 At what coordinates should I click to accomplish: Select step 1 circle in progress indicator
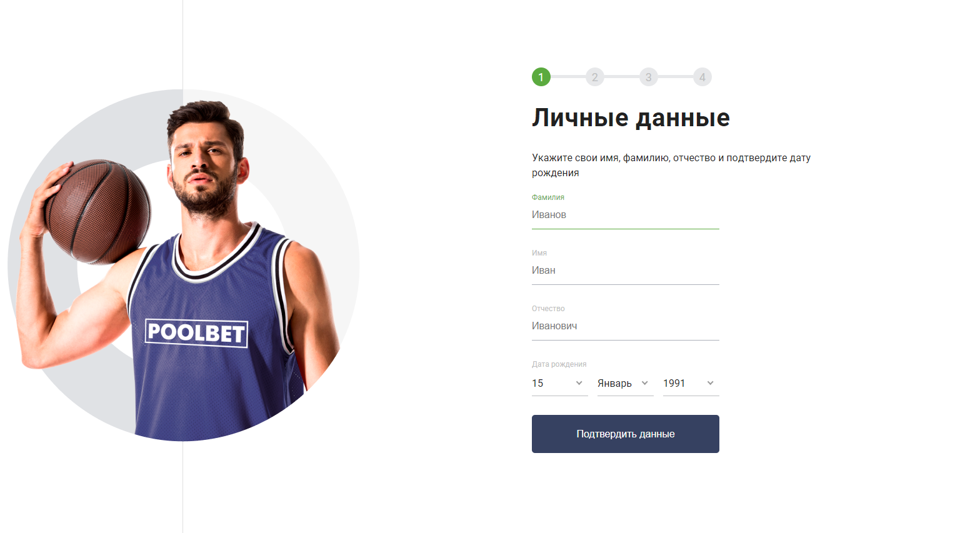click(x=541, y=77)
